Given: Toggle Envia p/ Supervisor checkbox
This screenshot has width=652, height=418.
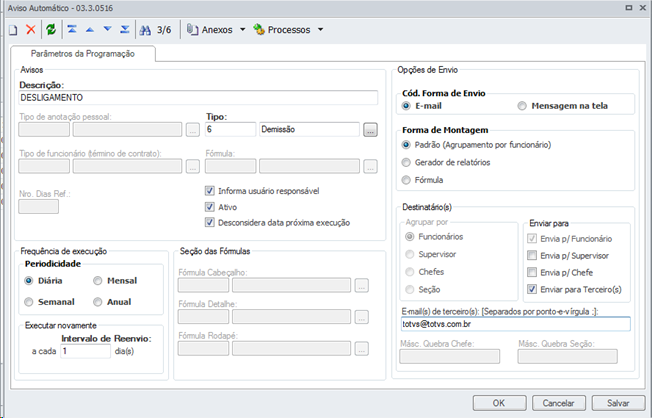Looking at the screenshot, I should coord(532,255).
